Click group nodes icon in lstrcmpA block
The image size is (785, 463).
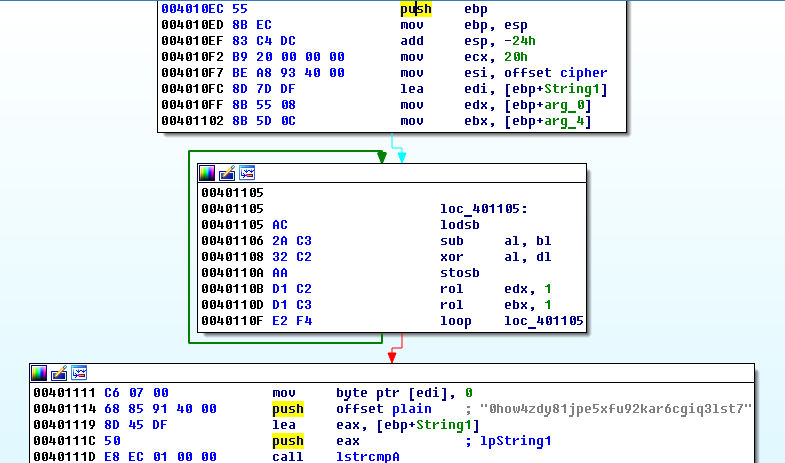tap(79, 373)
